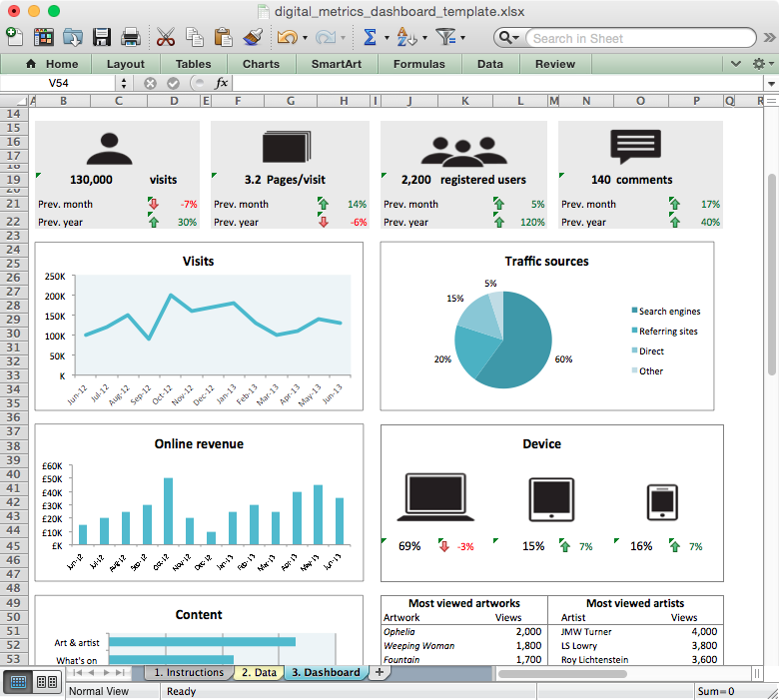Cancel entry with formula bar X
The width and height of the screenshot is (779, 700).
(150, 83)
